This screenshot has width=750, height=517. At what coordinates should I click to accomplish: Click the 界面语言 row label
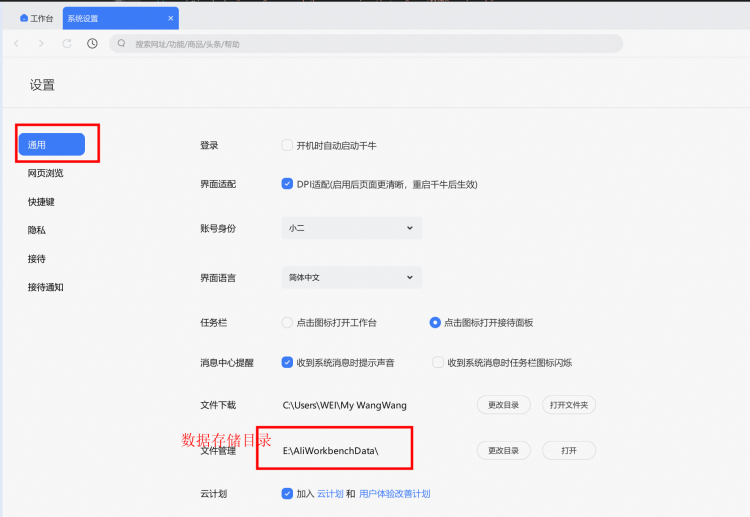coord(218,278)
